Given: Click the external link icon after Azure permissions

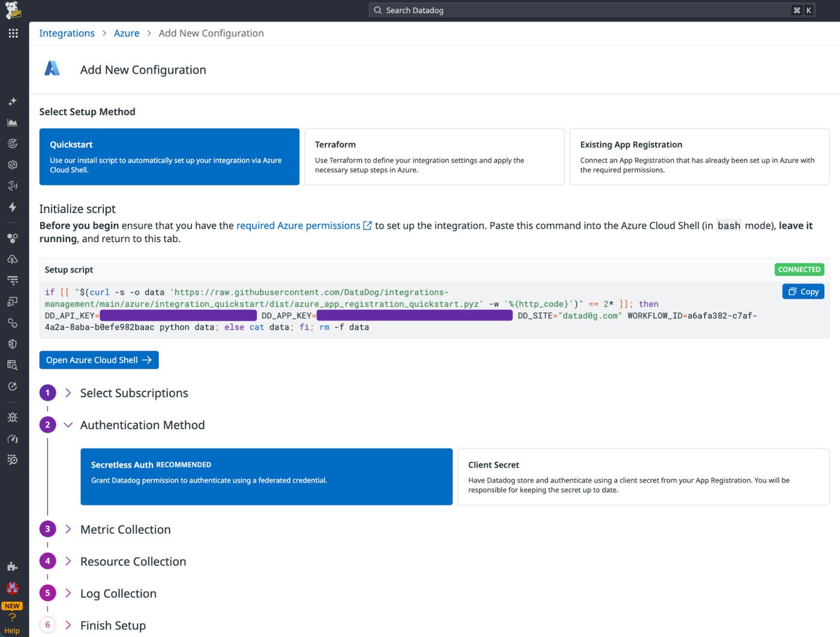Looking at the screenshot, I should tap(368, 226).
